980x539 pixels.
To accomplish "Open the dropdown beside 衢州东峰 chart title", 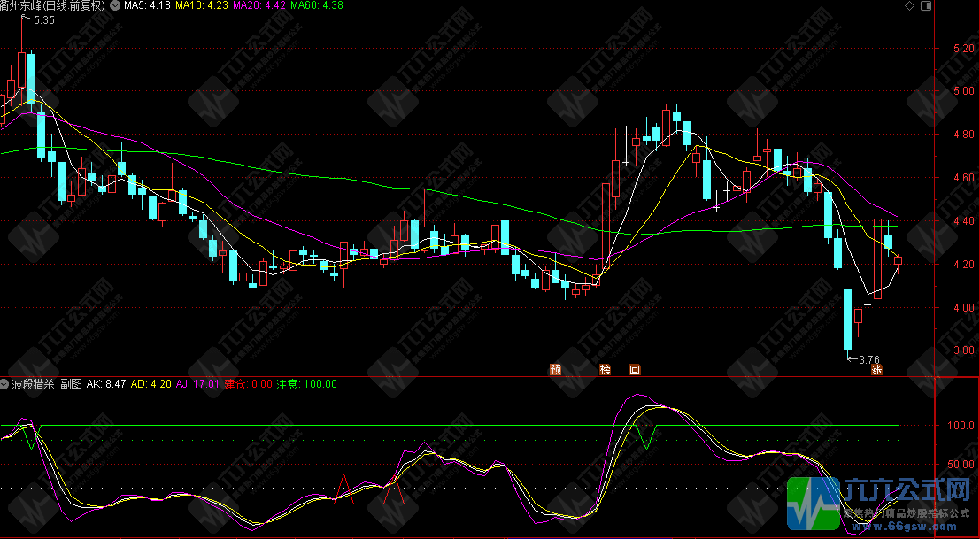I will [x=115, y=5].
